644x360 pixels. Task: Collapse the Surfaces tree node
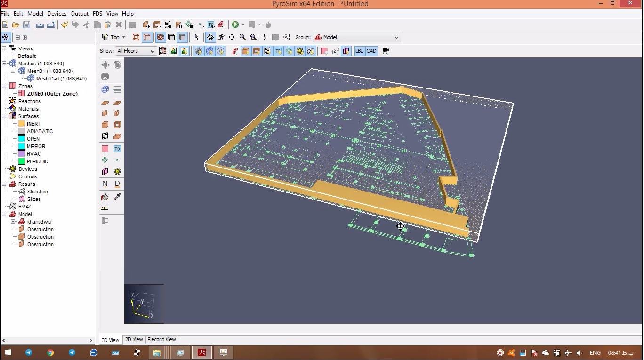point(4,116)
